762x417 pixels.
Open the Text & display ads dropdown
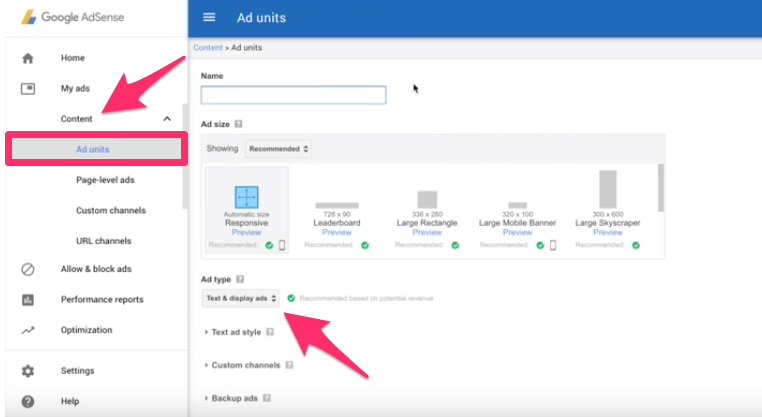pos(241,298)
